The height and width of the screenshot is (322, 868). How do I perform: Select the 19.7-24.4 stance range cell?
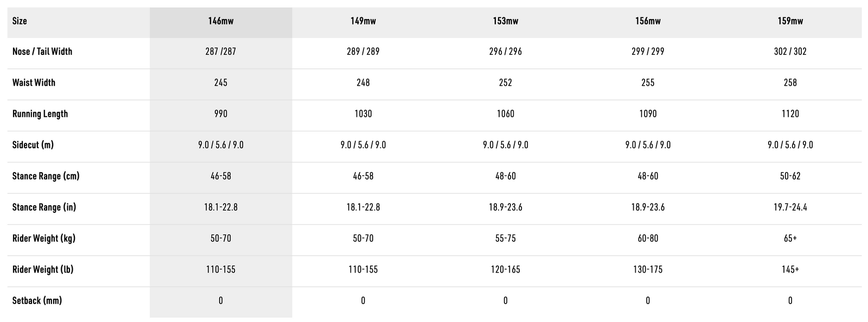[790, 207]
